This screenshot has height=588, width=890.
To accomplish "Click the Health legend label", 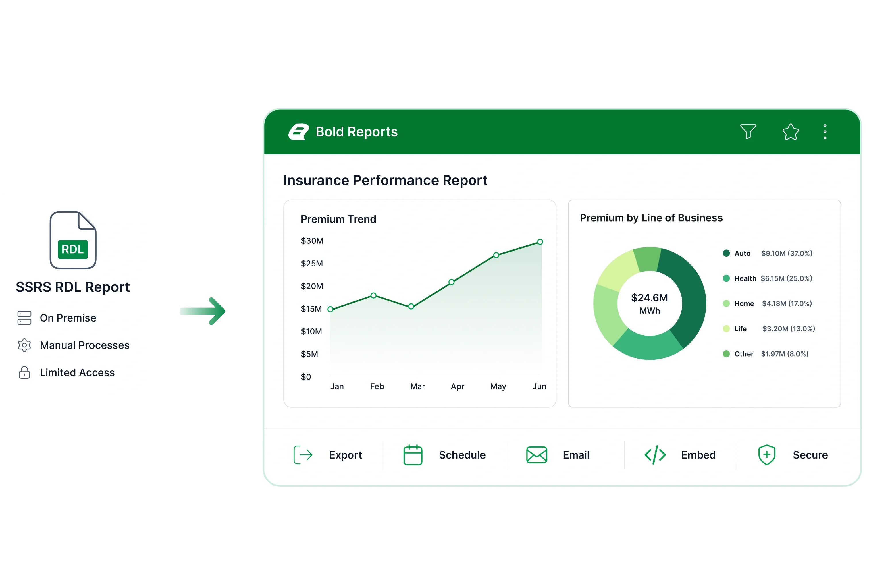I will click(x=745, y=278).
